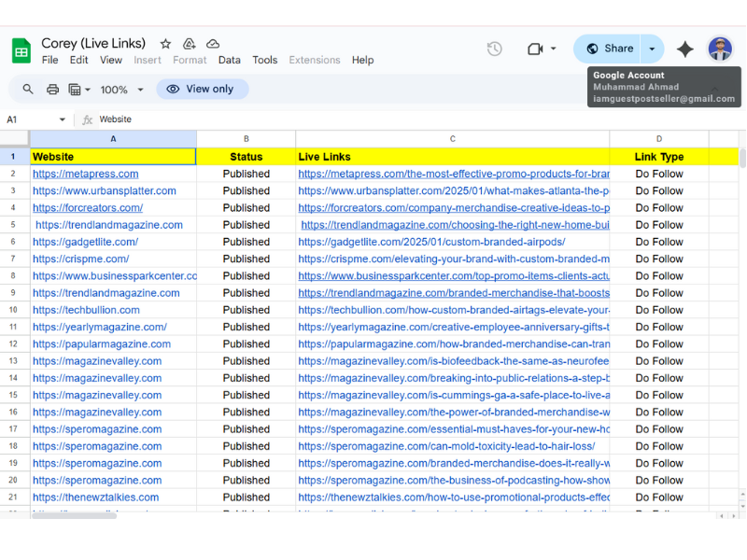Select the Live Links header cell
Image resolution: width=747 pixels, height=560 pixels.
click(453, 157)
